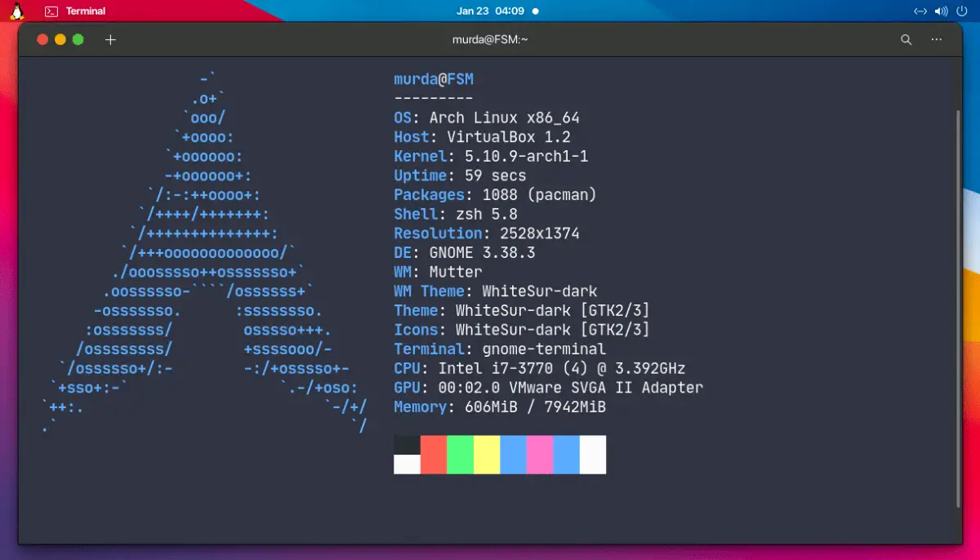Open a new terminal tab with plus icon
The image size is (980, 560).
[111, 39]
